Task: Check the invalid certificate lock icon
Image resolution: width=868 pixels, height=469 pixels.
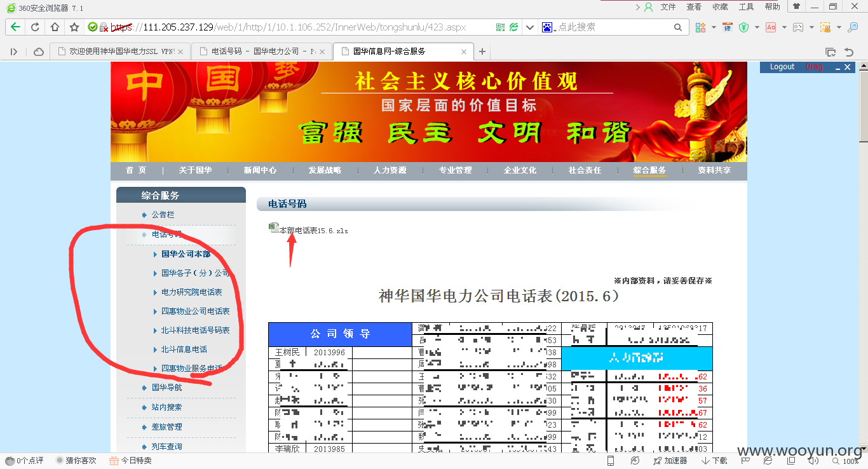Action: pyautogui.click(x=104, y=27)
